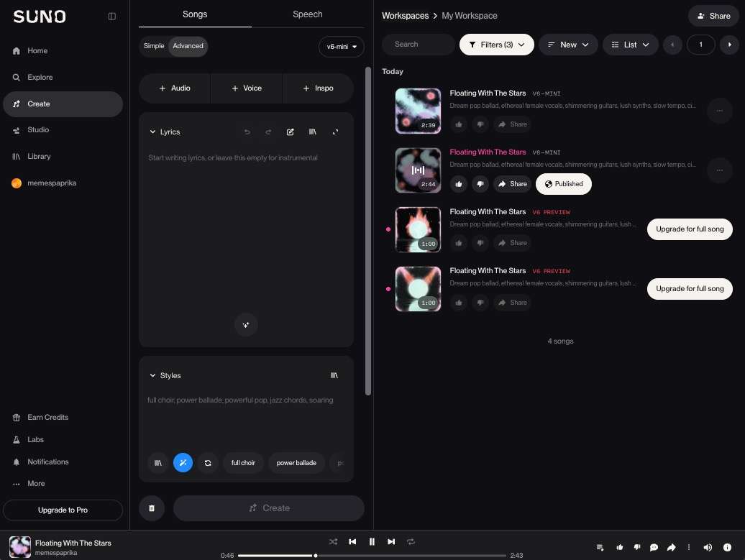Screen dimensions: 745x560
Task: Seek on the playback progress bar
Action: [372, 556]
